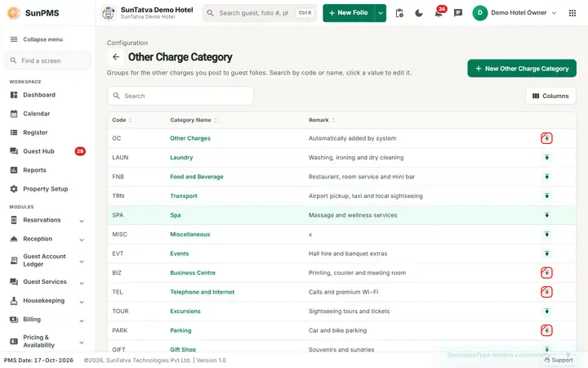The image size is (588, 368).
Task: Click the action icon in Business Centre row
Action: (x=546, y=272)
